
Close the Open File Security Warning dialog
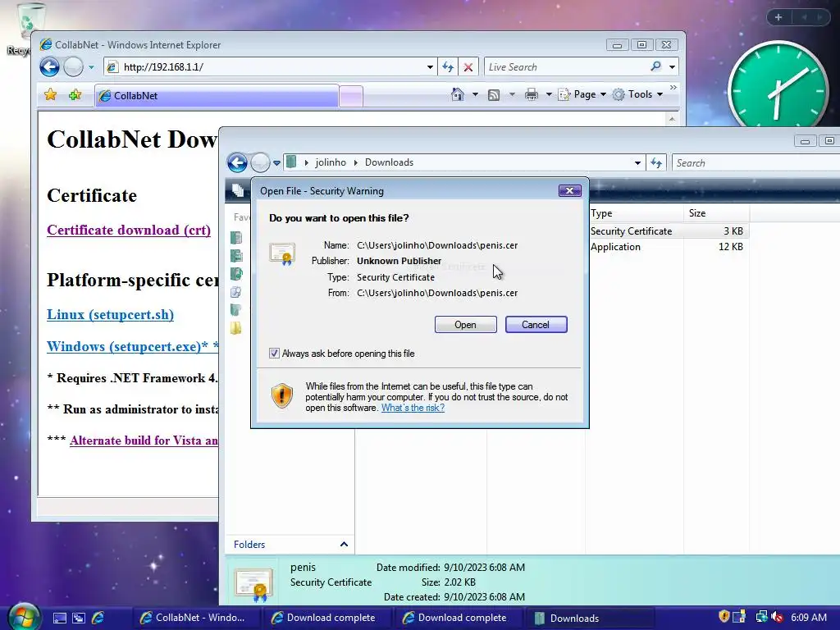point(569,190)
